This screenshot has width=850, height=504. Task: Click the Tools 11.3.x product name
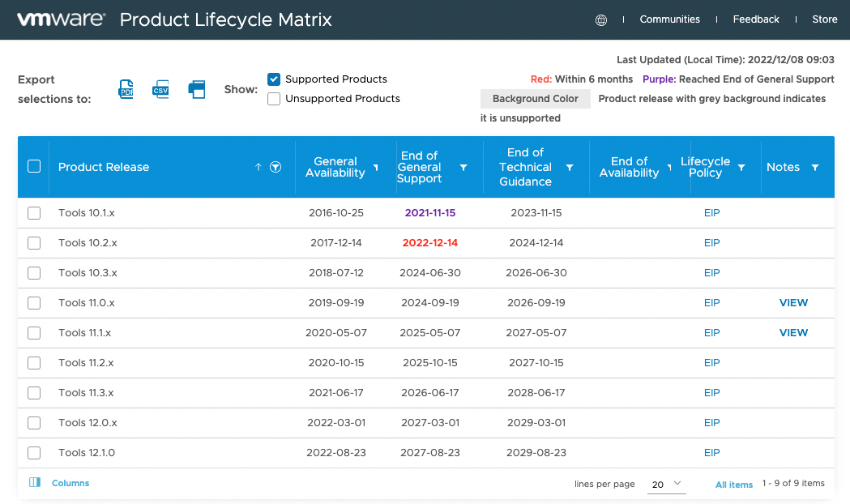[86, 393]
